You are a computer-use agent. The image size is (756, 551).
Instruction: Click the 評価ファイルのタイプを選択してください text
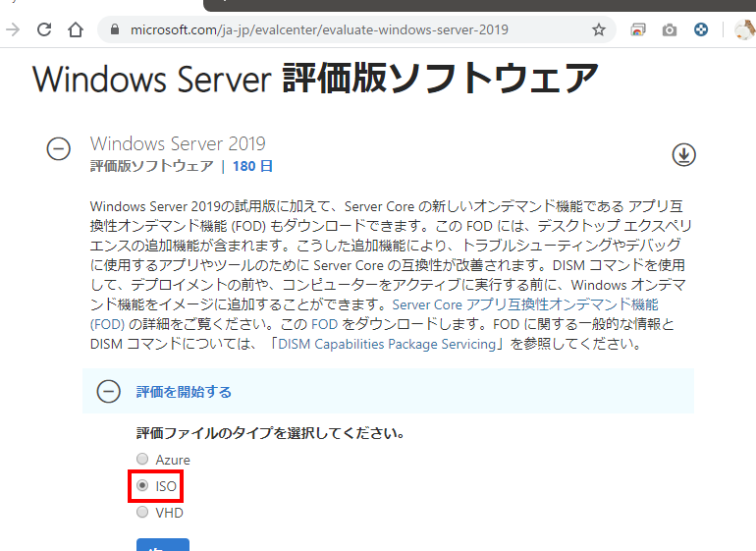pos(270,433)
